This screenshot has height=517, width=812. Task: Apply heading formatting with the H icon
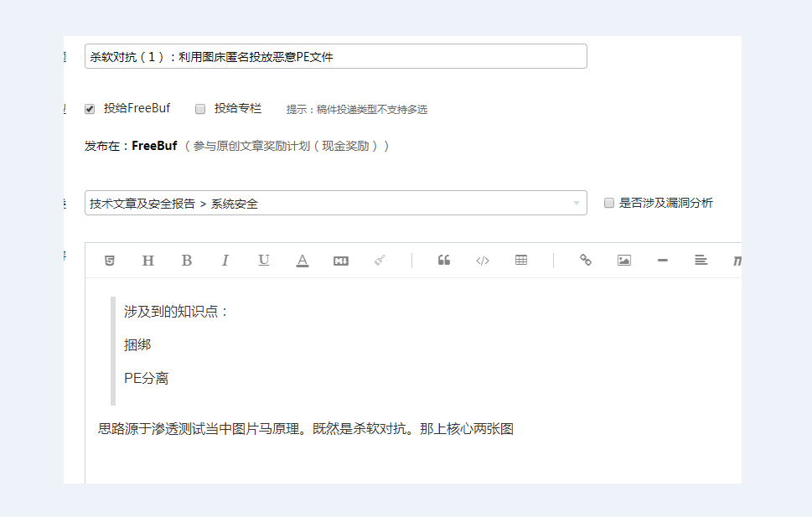pyautogui.click(x=147, y=260)
